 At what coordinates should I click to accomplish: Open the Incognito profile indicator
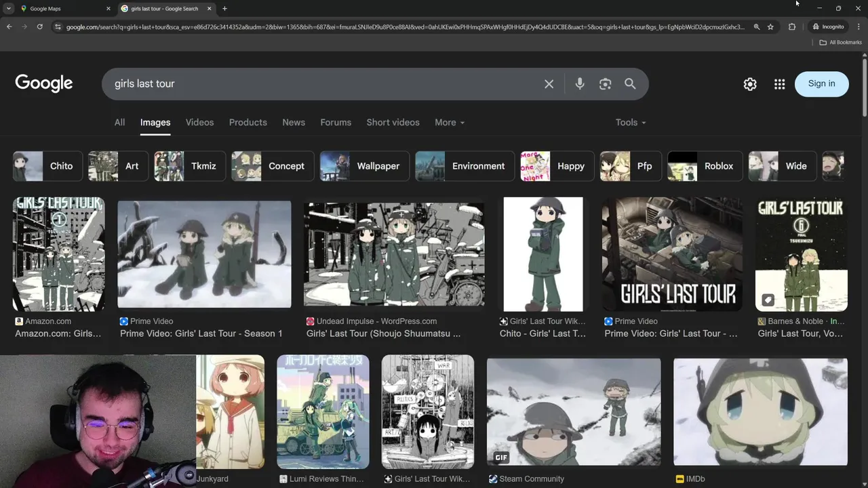(829, 27)
